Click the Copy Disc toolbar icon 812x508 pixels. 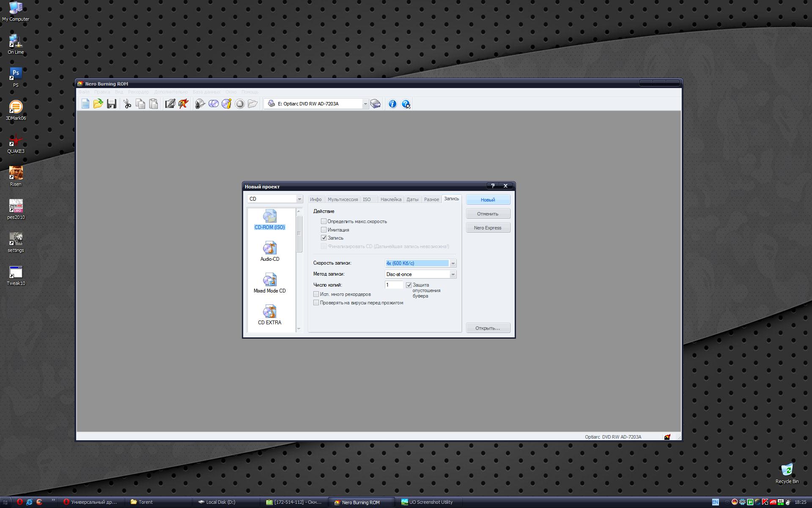click(x=214, y=104)
